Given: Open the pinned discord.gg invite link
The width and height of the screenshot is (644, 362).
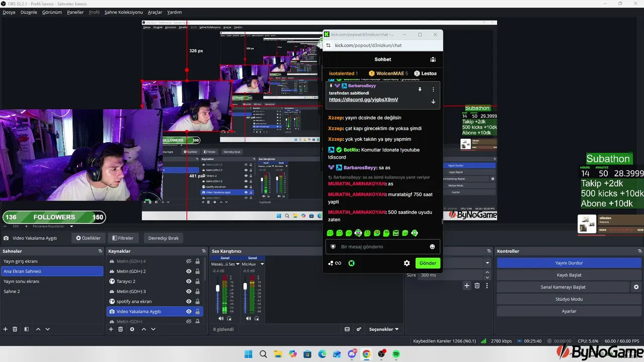Looking at the screenshot, I should pos(363,100).
